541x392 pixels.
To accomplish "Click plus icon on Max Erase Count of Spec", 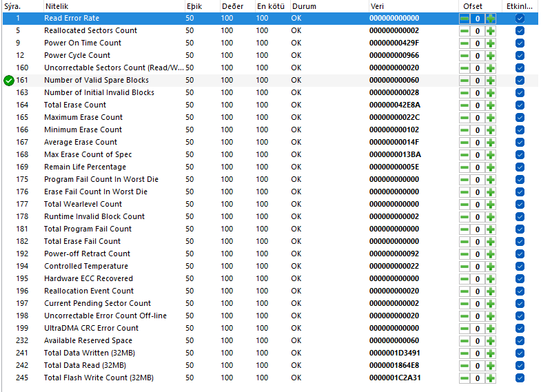I will 490,155.
